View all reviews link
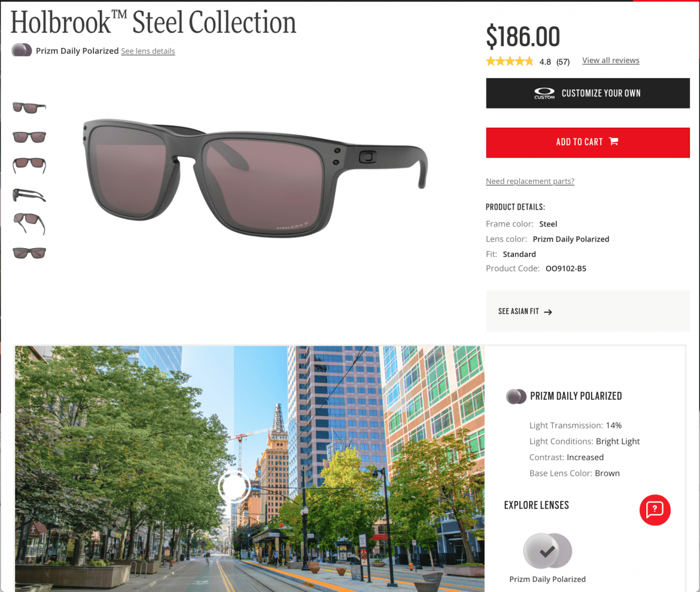700x592 pixels. pyautogui.click(x=611, y=61)
